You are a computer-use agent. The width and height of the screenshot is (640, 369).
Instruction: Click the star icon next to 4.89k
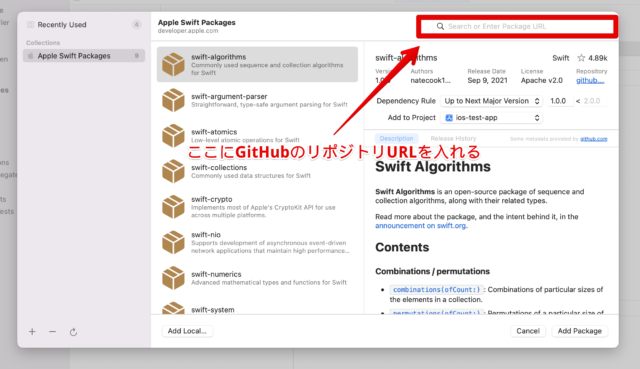click(x=581, y=58)
